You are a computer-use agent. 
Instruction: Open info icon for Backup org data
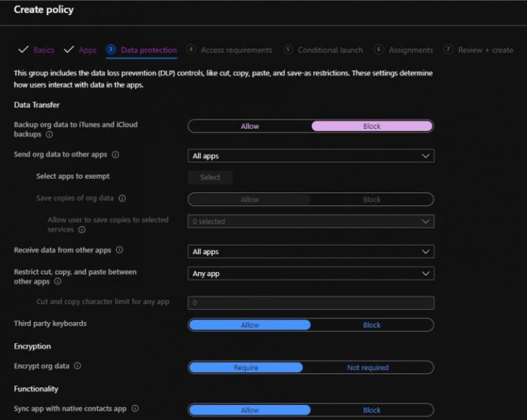49,135
